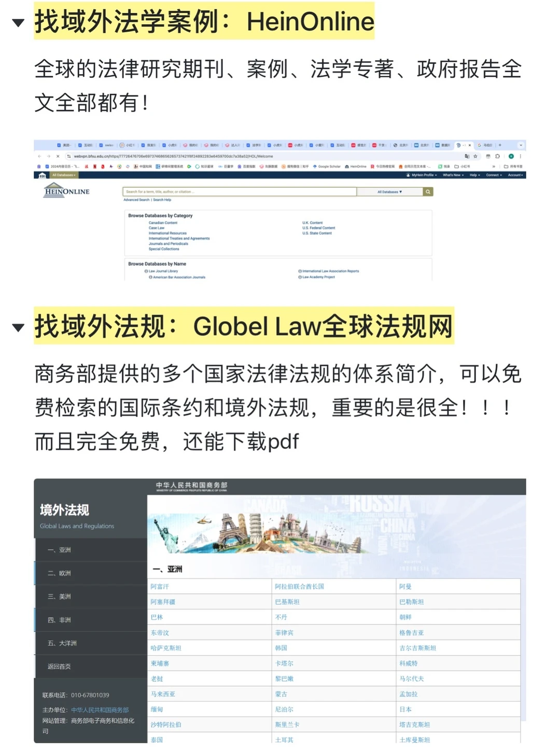Open the Help menu in HeinOnline
This screenshot has height=747, width=560.
474,175
